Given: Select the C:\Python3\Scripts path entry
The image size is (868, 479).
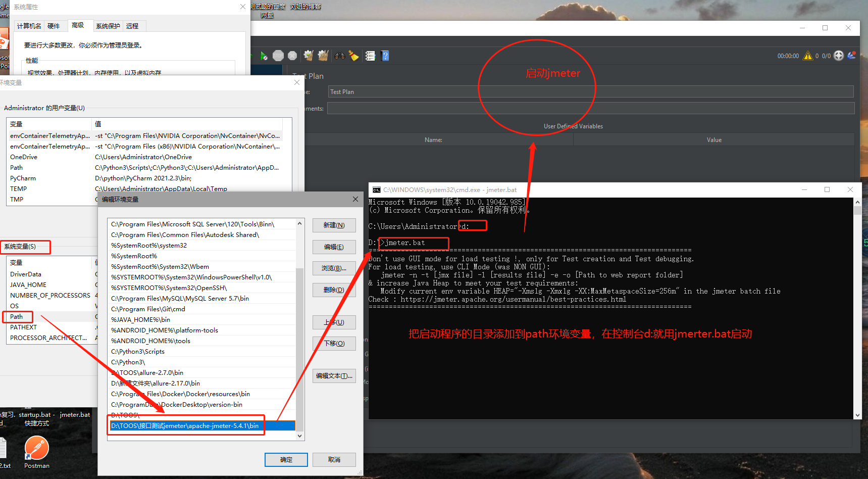Looking at the screenshot, I should pos(202,352).
